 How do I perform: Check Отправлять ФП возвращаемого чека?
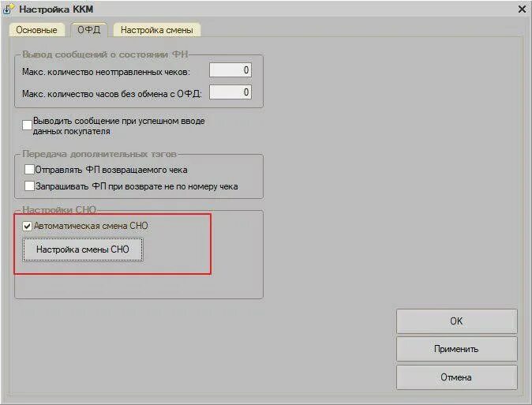tap(29, 169)
